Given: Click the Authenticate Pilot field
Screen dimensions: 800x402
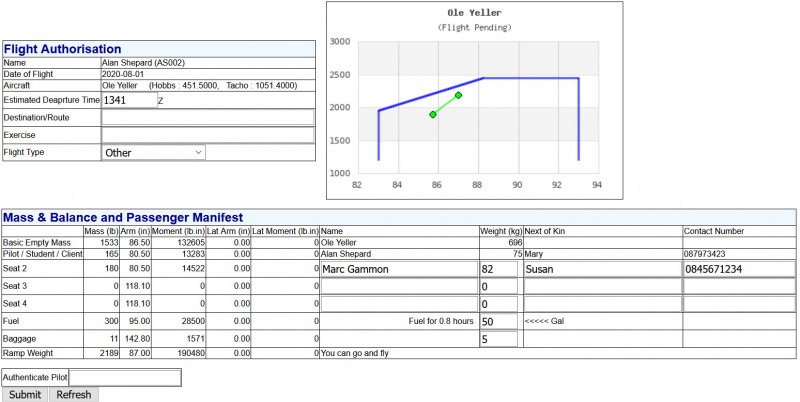Looking at the screenshot, I should [x=125, y=377].
